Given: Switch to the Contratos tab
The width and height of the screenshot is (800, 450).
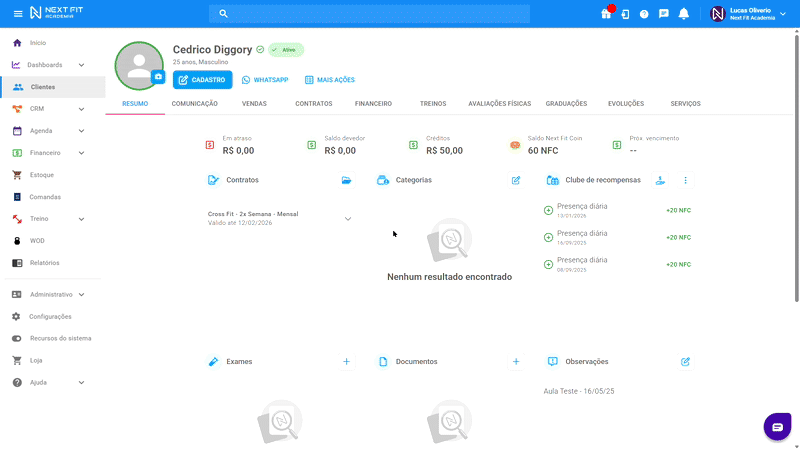Looking at the screenshot, I should tap(314, 104).
